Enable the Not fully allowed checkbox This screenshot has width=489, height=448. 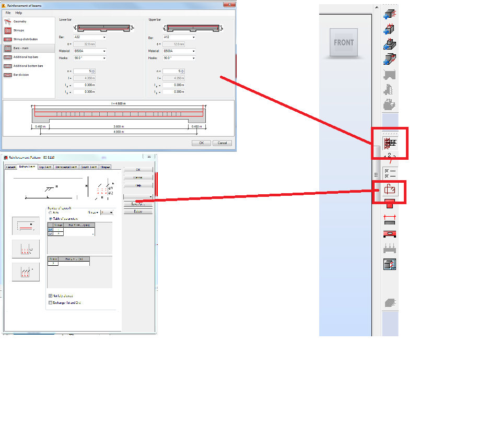[x=49, y=296]
